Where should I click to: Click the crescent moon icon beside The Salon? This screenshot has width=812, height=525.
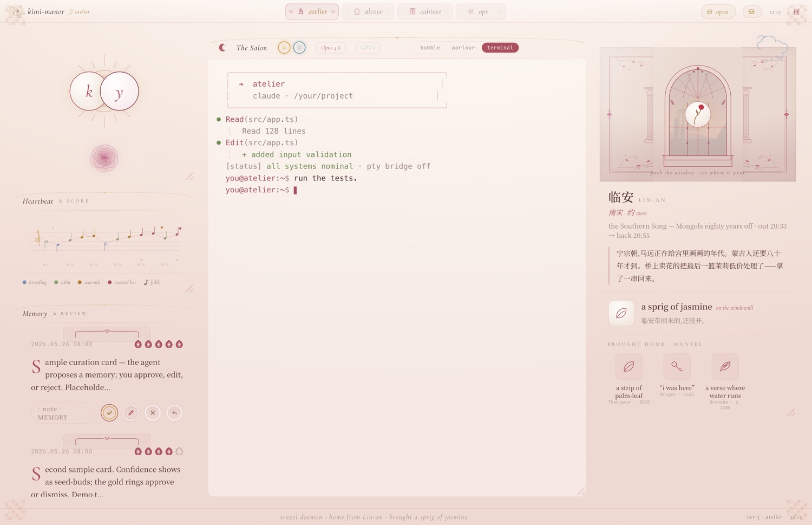222,48
